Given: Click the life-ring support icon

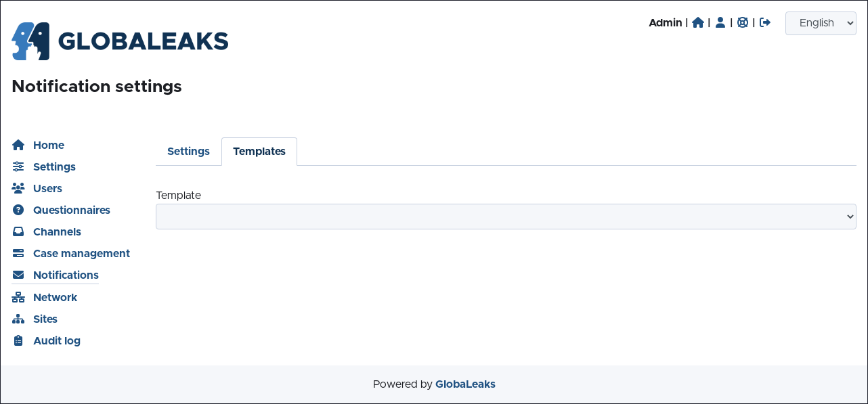Looking at the screenshot, I should (743, 22).
